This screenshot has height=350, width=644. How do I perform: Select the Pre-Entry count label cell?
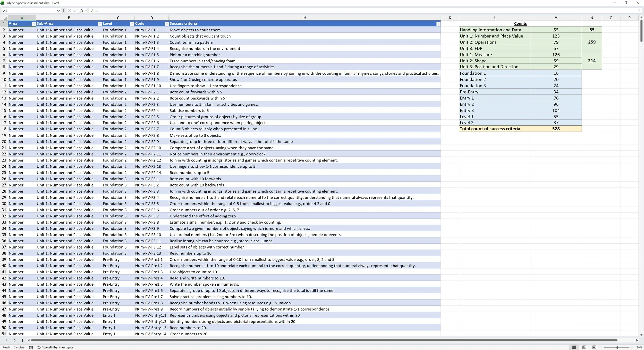pos(495,92)
